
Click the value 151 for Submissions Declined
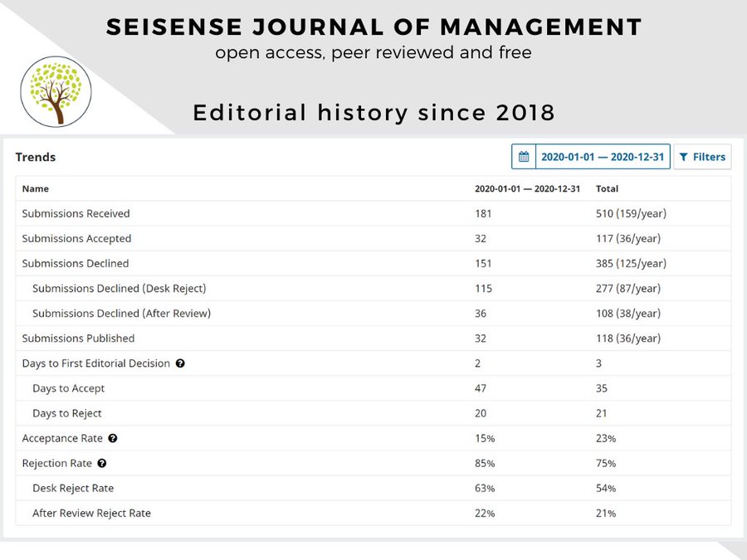[483, 263]
